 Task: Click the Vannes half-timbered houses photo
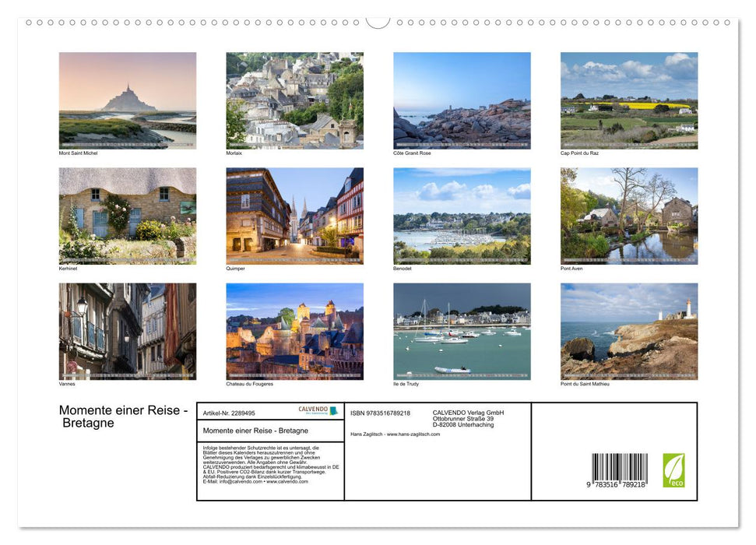[127, 332]
